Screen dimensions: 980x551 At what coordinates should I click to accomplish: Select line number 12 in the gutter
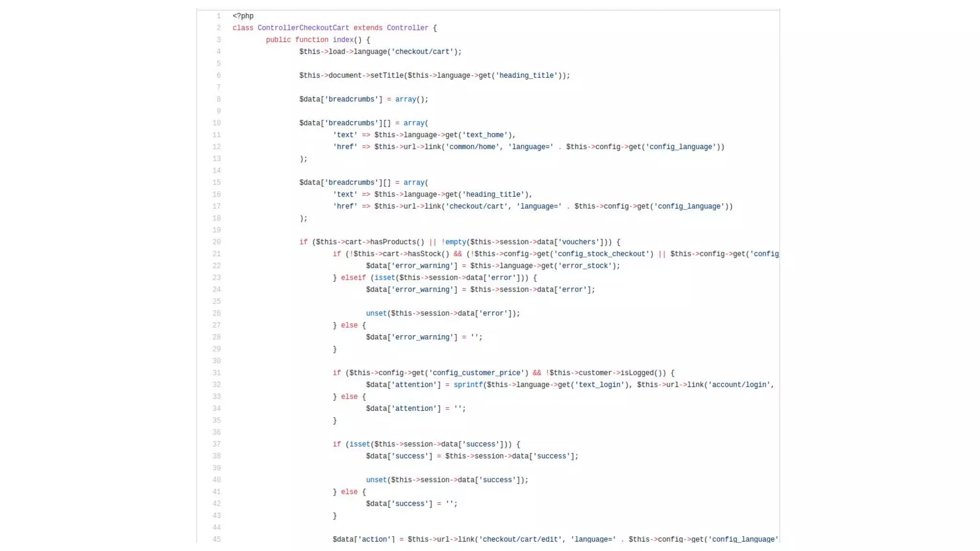click(x=216, y=147)
